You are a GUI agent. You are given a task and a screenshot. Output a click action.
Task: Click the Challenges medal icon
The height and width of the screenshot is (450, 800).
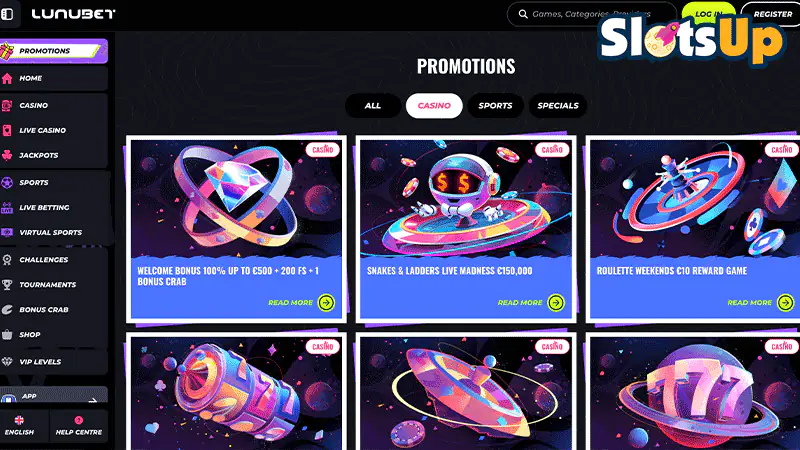point(7,260)
